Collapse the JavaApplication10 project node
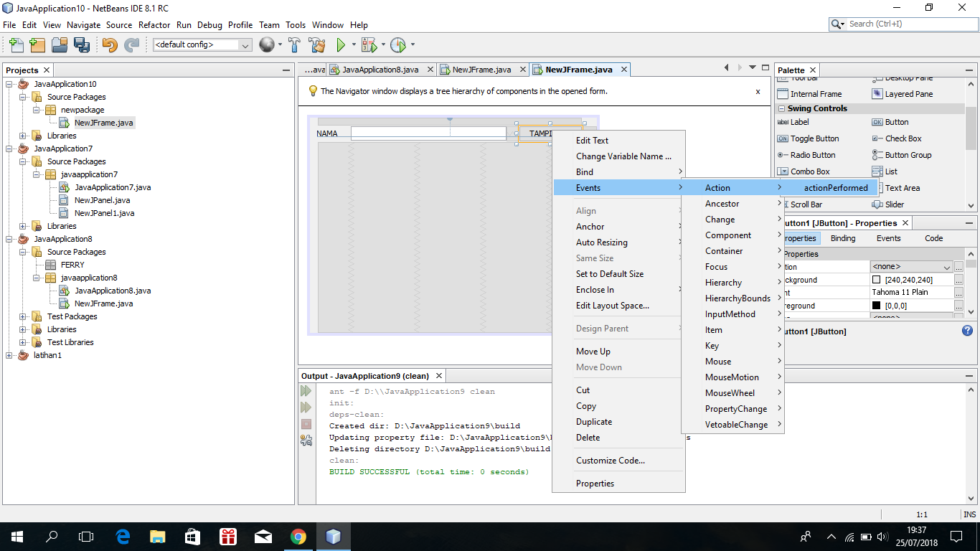The image size is (980, 551). coord(9,84)
